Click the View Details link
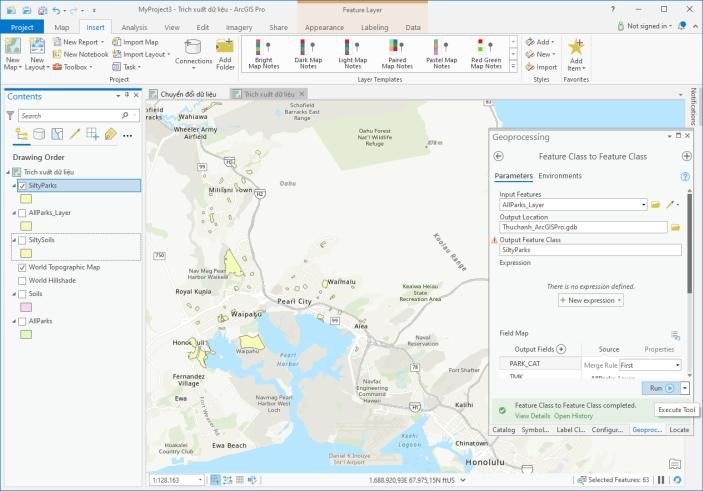Viewport: 703px width, 491px height. click(532, 416)
